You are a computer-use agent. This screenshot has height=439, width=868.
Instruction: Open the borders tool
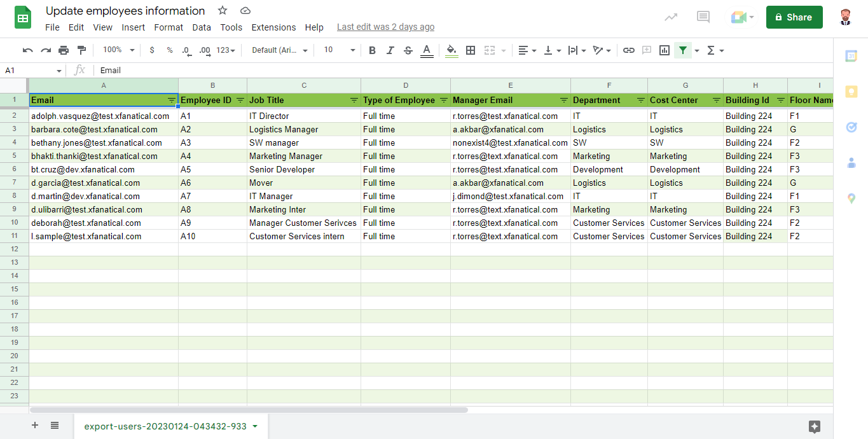(x=471, y=50)
